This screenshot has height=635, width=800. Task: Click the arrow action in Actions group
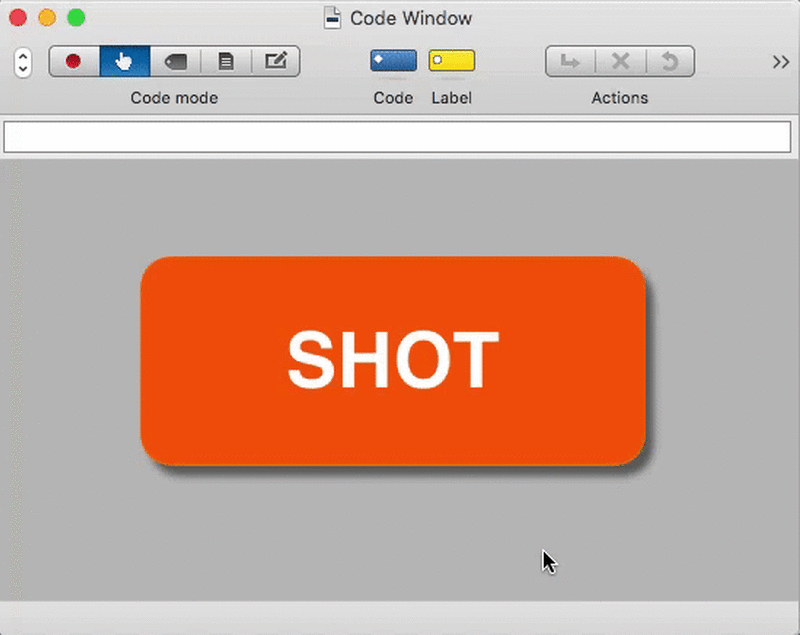(570, 62)
